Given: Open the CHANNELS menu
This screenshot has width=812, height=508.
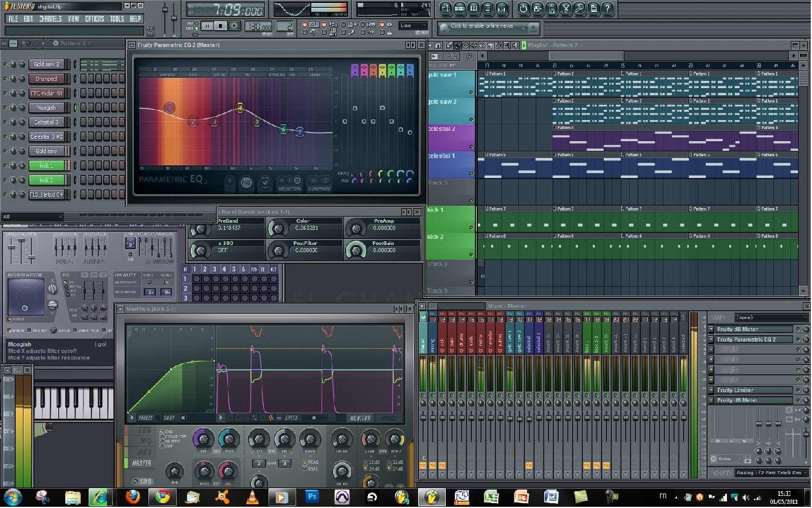Looking at the screenshot, I should (x=51, y=19).
